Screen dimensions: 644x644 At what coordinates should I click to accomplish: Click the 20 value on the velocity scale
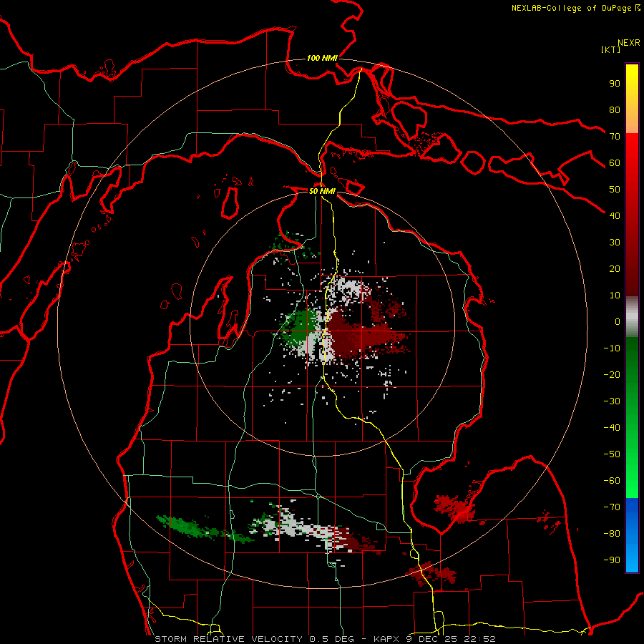[x=615, y=269]
